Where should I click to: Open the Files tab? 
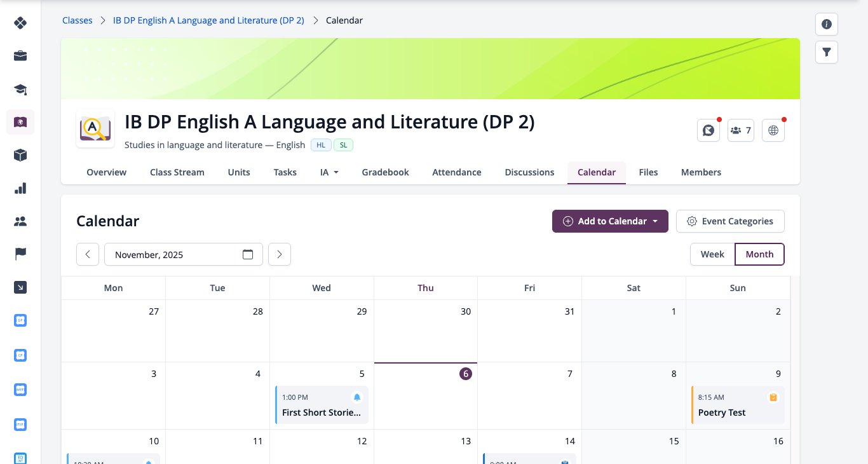point(648,172)
